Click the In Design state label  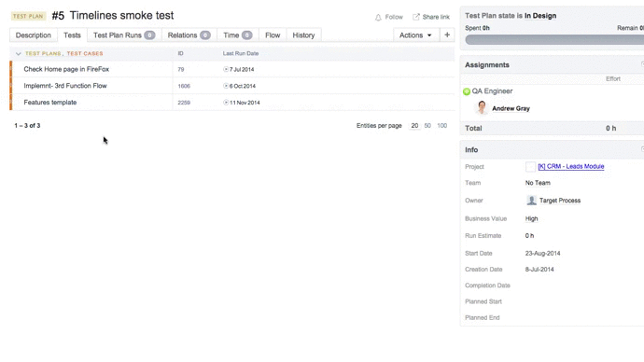pyautogui.click(x=540, y=16)
